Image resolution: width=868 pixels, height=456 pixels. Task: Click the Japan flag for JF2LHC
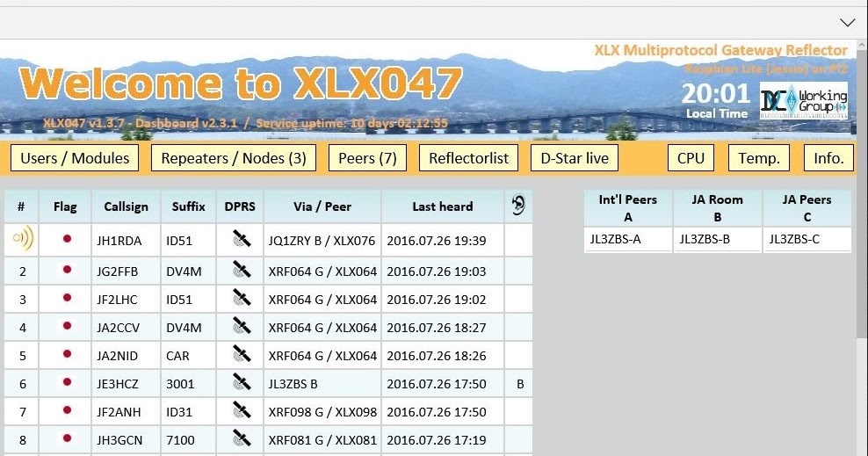tap(67, 298)
